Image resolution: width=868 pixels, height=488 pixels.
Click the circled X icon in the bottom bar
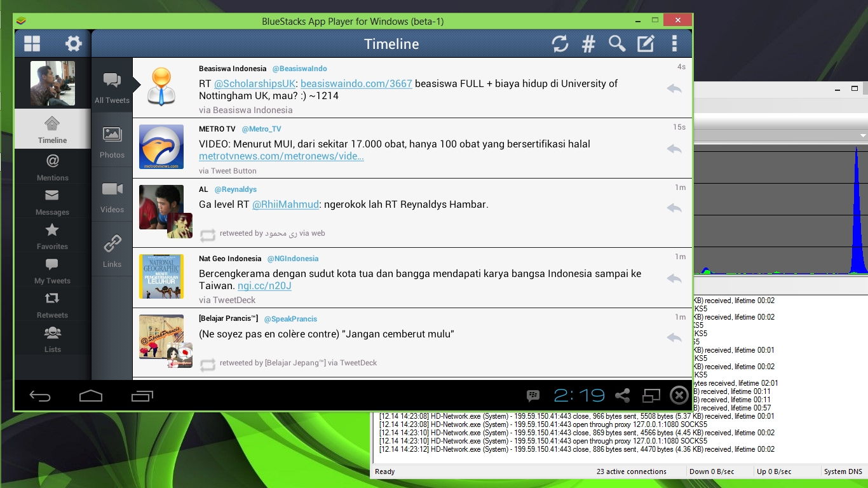pos(679,396)
